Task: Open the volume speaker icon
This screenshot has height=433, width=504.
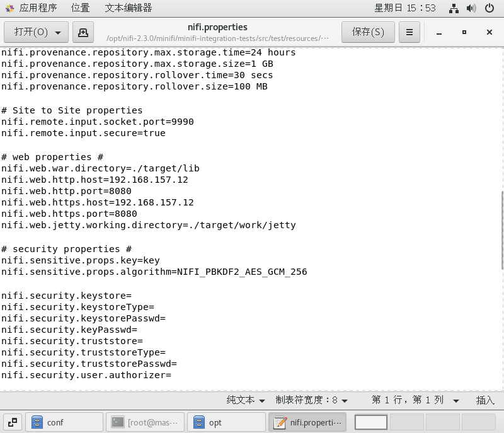Action: click(471, 8)
